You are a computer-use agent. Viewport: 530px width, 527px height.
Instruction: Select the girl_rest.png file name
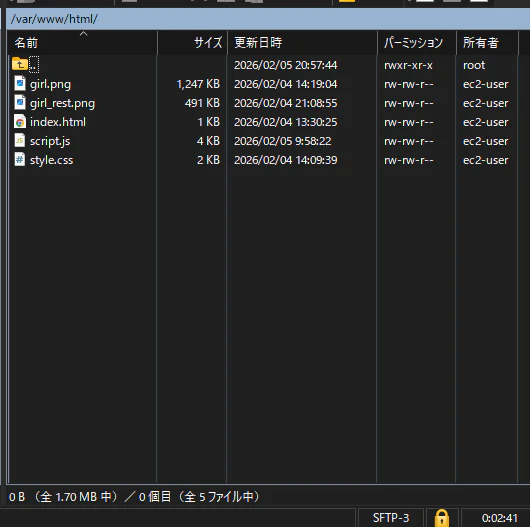63,103
